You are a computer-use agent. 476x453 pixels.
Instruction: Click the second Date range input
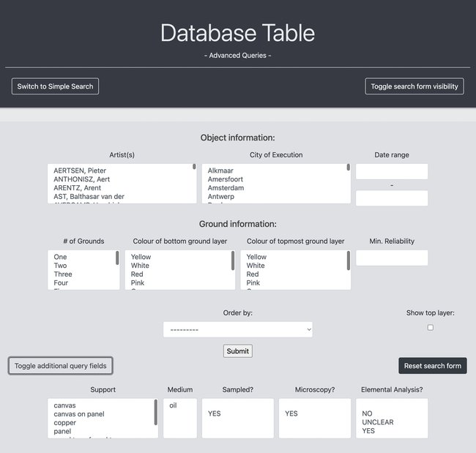(392, 198)
